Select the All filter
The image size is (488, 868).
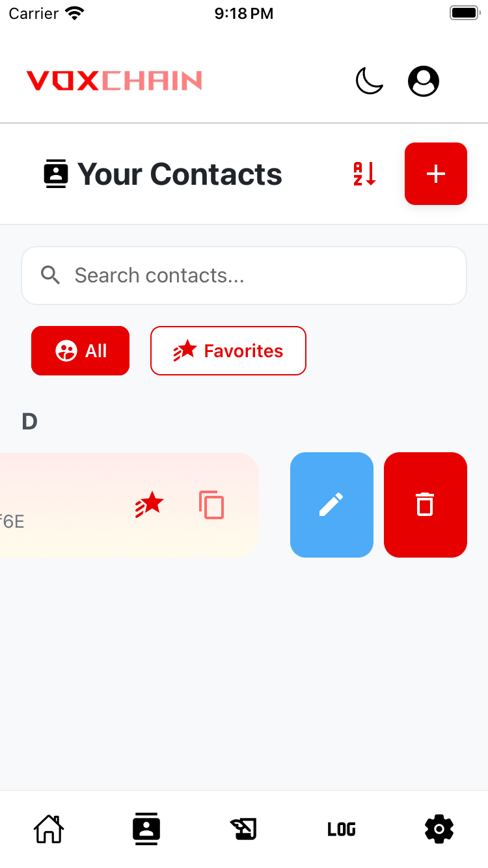81,351
